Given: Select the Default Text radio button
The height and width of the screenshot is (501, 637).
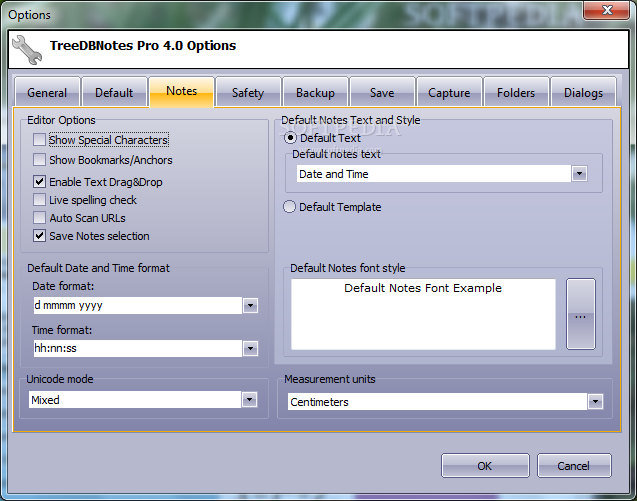Looking at the screenshot, I should pos(290,138).
